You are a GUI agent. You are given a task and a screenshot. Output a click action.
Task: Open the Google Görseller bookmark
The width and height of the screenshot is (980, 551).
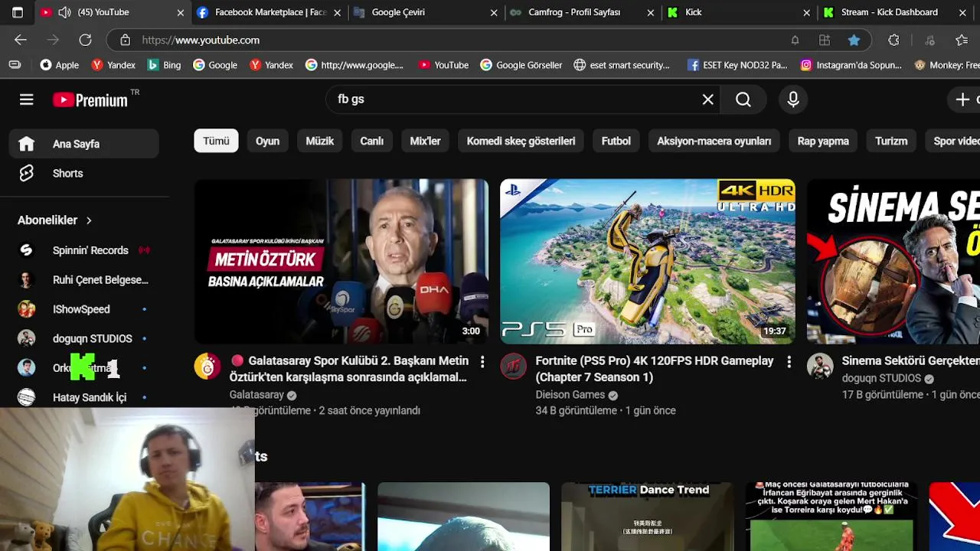tap(521, 65)
